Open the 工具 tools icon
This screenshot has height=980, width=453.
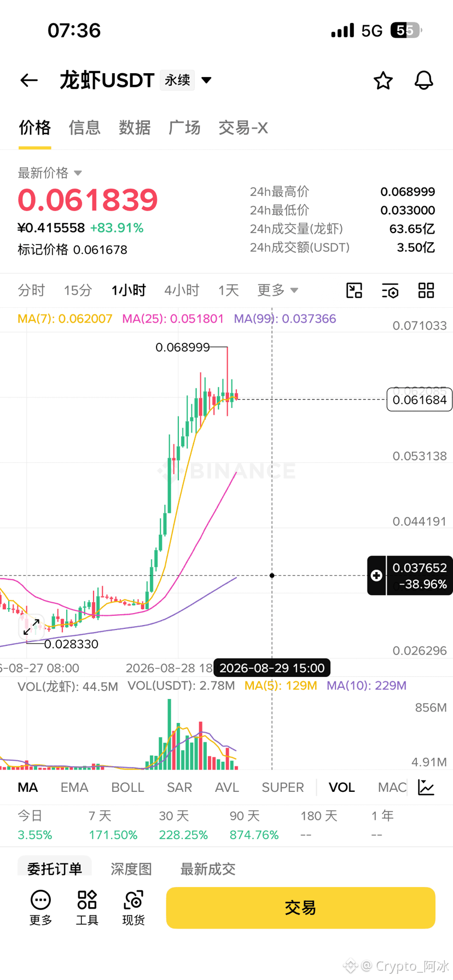pyautogui.click(x=87, y=908)
